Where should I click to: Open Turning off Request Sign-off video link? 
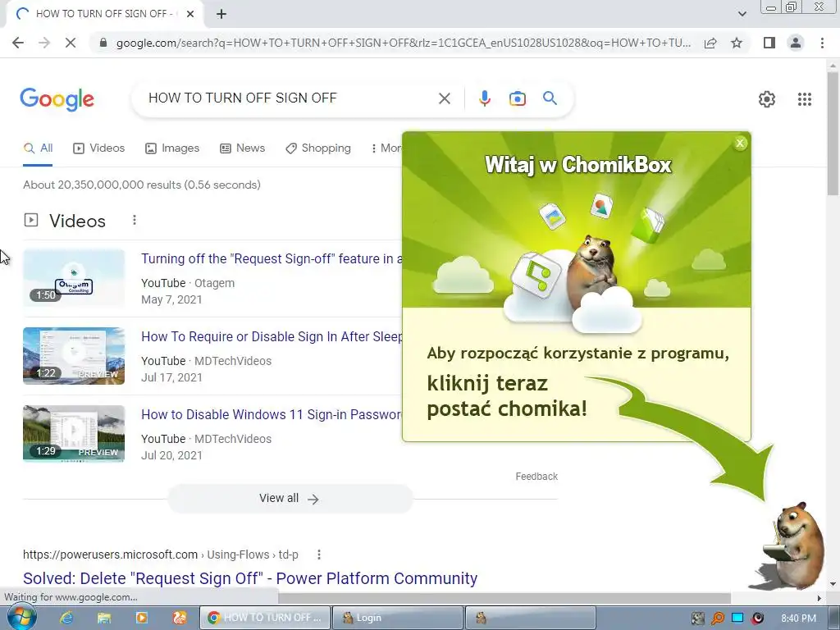[x=272, y=258]
